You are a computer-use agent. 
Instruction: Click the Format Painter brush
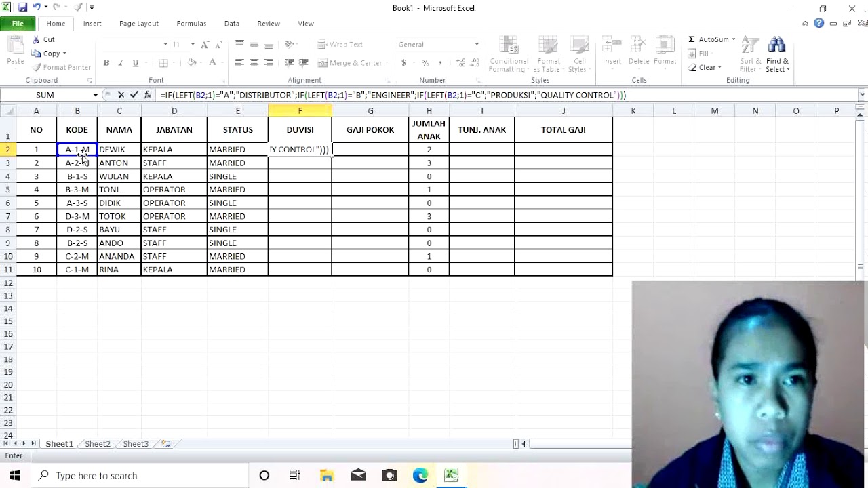tap(61, 67)
